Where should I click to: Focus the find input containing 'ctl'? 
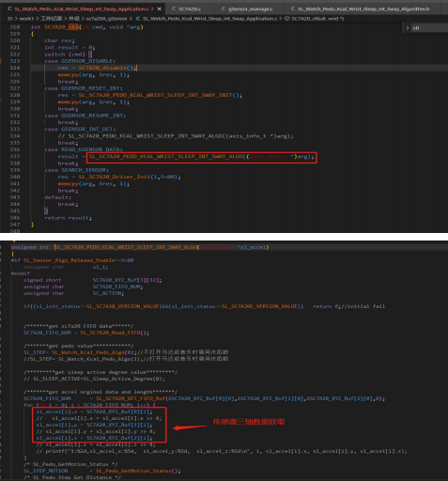point(429,28)
